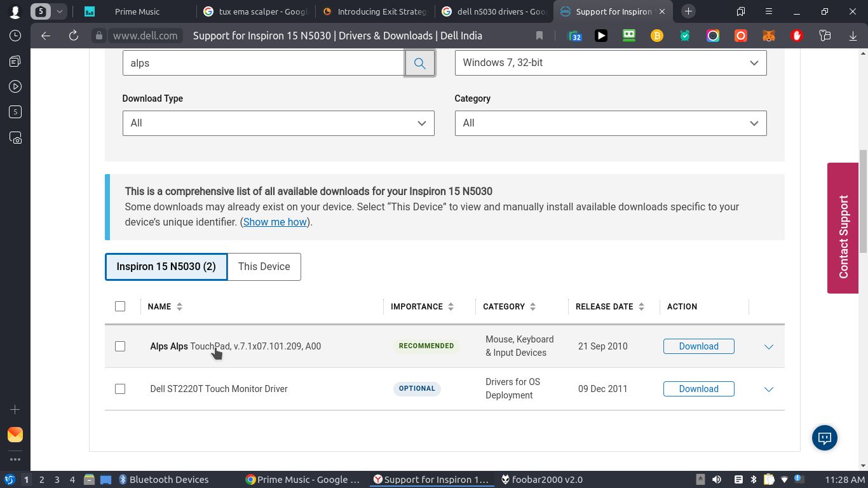Switch to the tux ema scalper tab
The width and height of the screenshot is (868, 488).
pyautogui.click(x=255, y=11)
